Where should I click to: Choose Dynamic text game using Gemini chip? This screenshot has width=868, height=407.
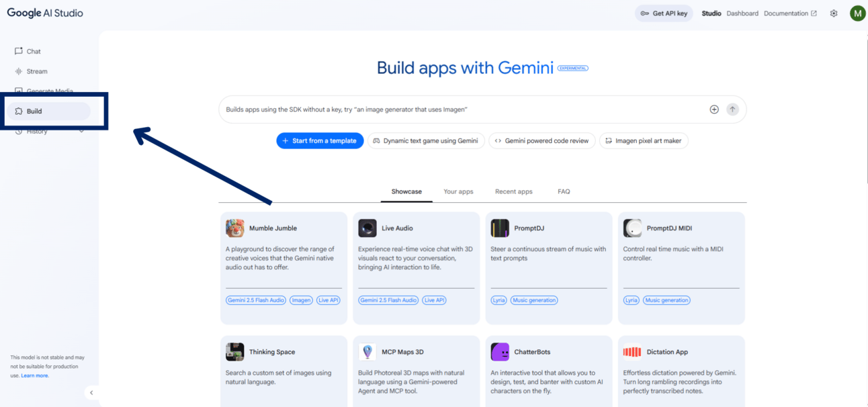pos(426,141)
